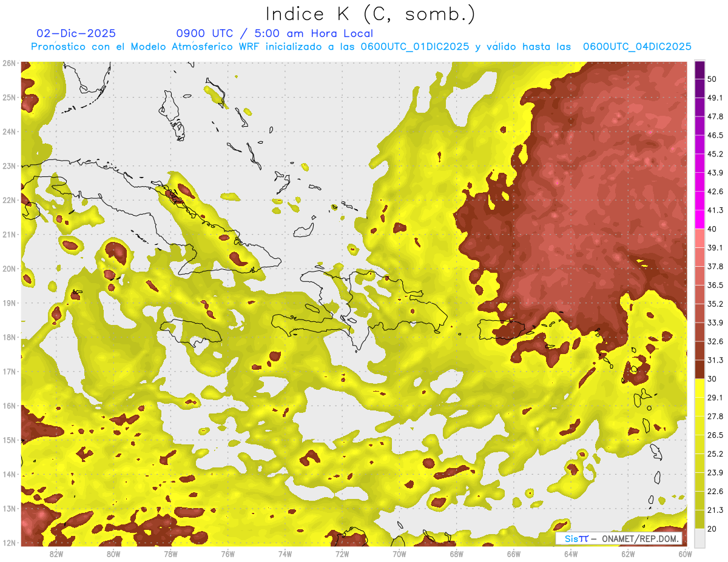The image size is (728, 562).
Task: Click the '29.1' colorbar label
Action: point(715,398)
